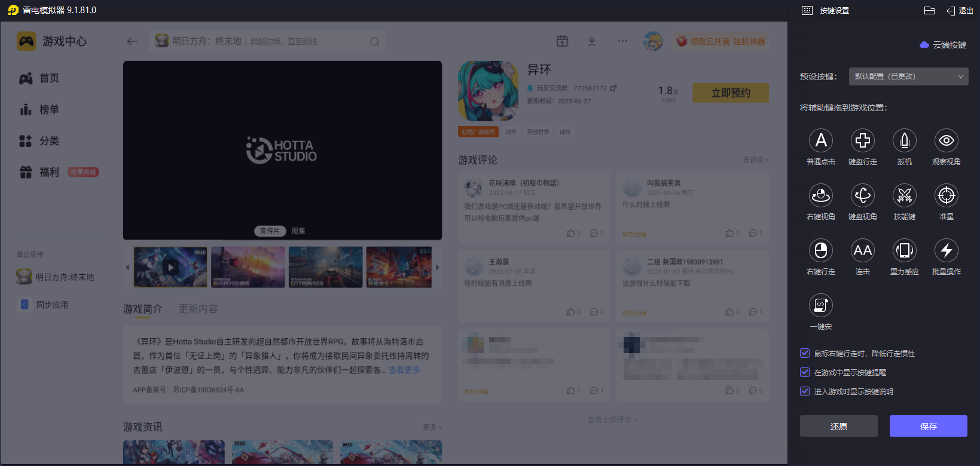Toggle 鼠标右键行走时，降低行走惯性 checkbox
The image size is (980, 466).
tap(805, 353)
